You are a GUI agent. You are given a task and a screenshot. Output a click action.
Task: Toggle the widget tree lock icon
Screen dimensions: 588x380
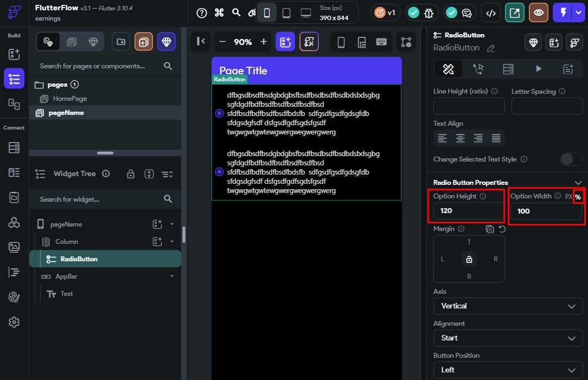pyautogui.click(x=131, y=174)
